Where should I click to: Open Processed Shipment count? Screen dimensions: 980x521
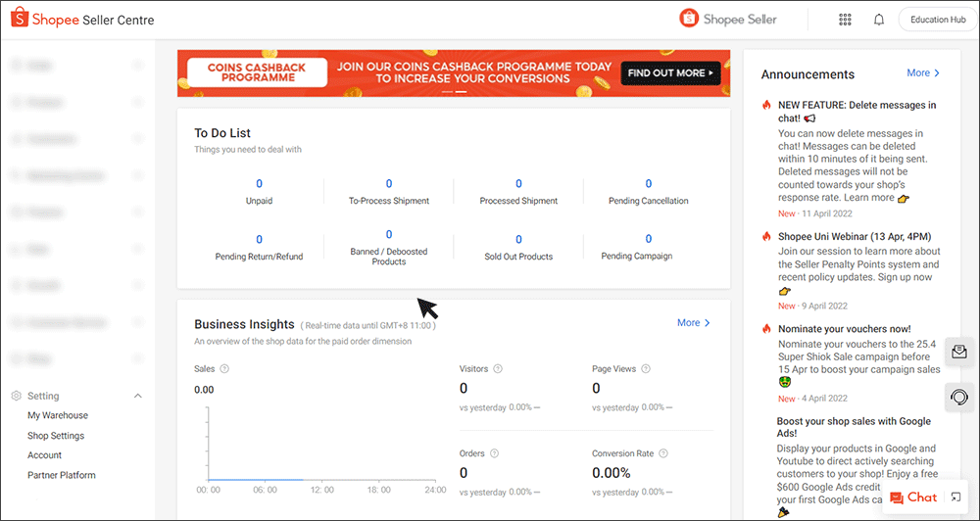(518, 184)
